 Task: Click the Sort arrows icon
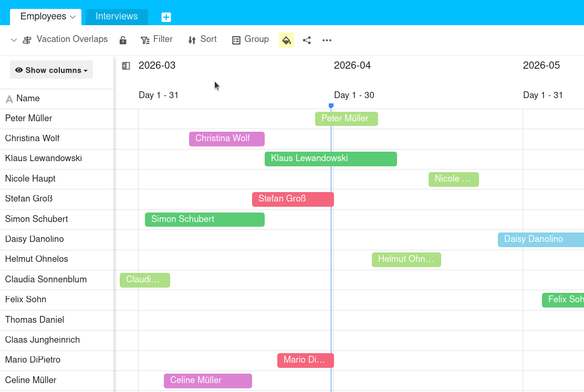coord(192,40)
